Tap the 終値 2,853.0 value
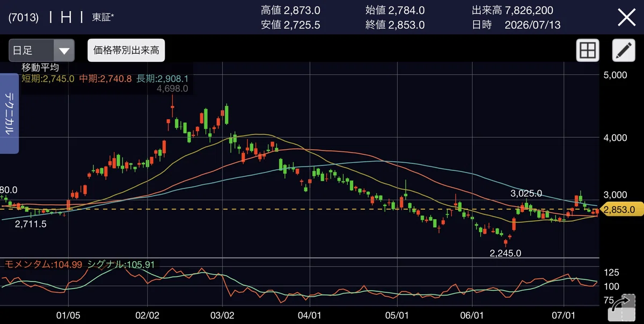The width and height of the screenshot is (644, 324). click(x=394, y=25)
